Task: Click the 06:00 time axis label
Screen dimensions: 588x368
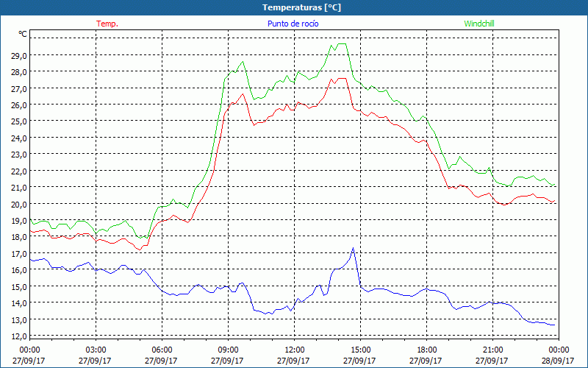Action: click(162, 350)
